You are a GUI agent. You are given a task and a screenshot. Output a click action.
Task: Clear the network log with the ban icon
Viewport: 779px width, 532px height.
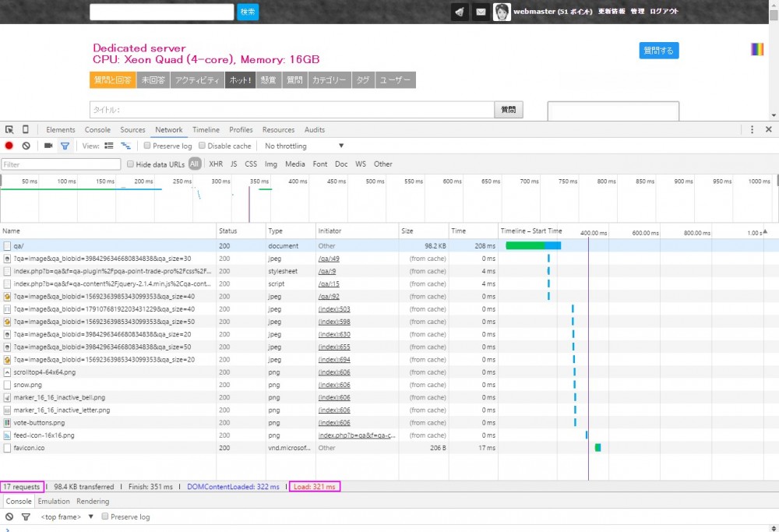(x=26, y=146)
